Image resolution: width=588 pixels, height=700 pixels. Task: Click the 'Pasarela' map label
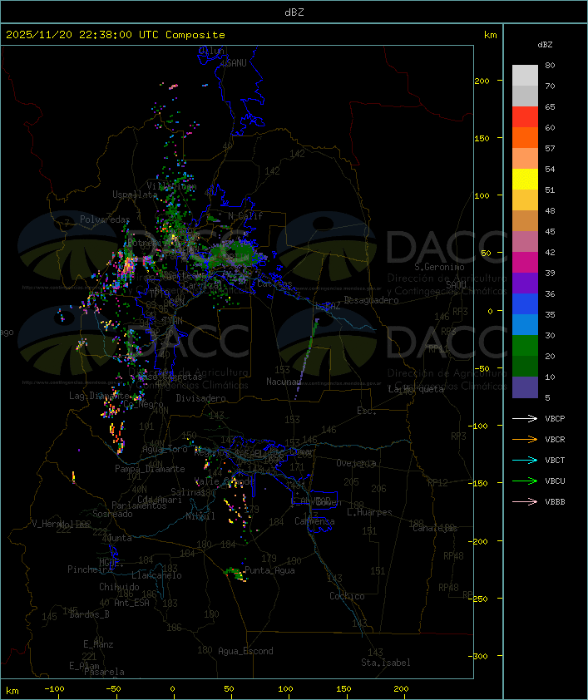point(104,672)
